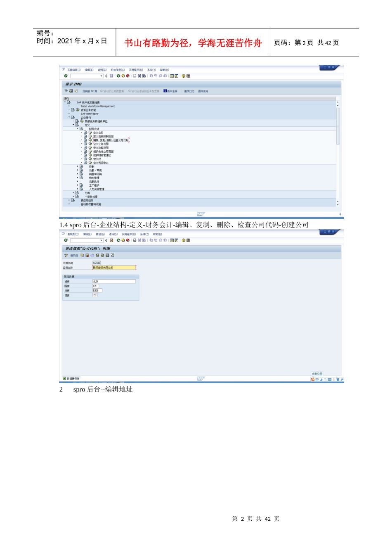Click the Save icon in company code window
The width and height of the screenshot is (392, 555).
[111, 240]
